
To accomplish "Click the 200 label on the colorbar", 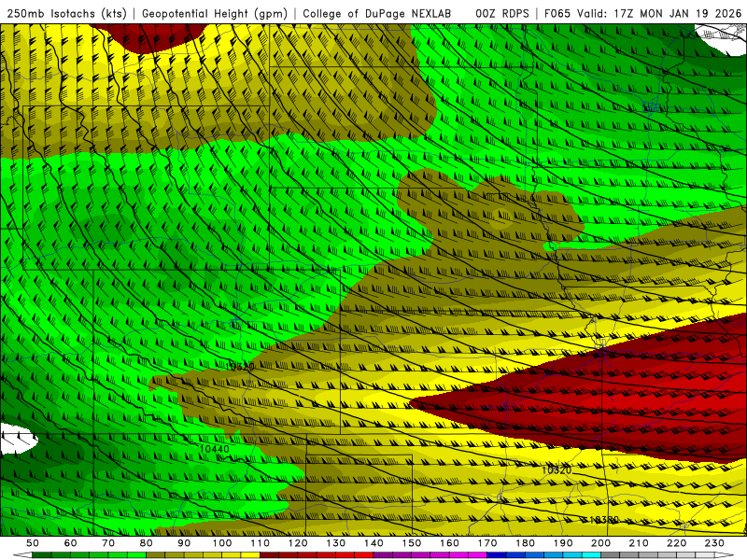I will tap(600, 543).
